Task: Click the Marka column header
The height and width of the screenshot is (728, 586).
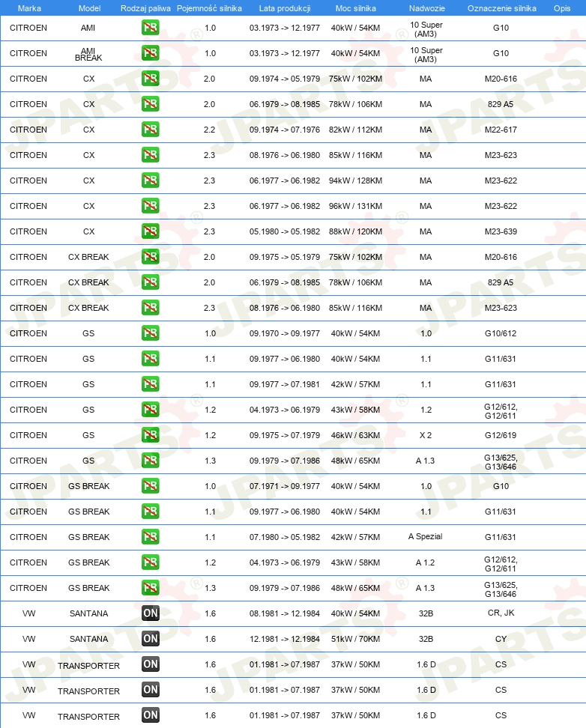Action: coord(29,8)
